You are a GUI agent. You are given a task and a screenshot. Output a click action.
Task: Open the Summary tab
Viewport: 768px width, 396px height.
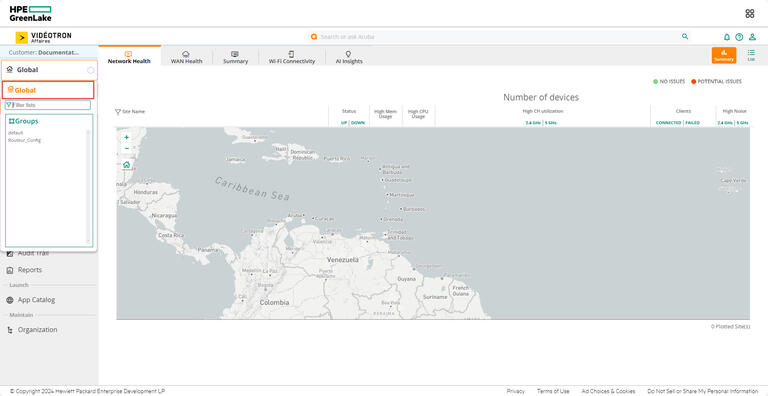coord(235,57)
